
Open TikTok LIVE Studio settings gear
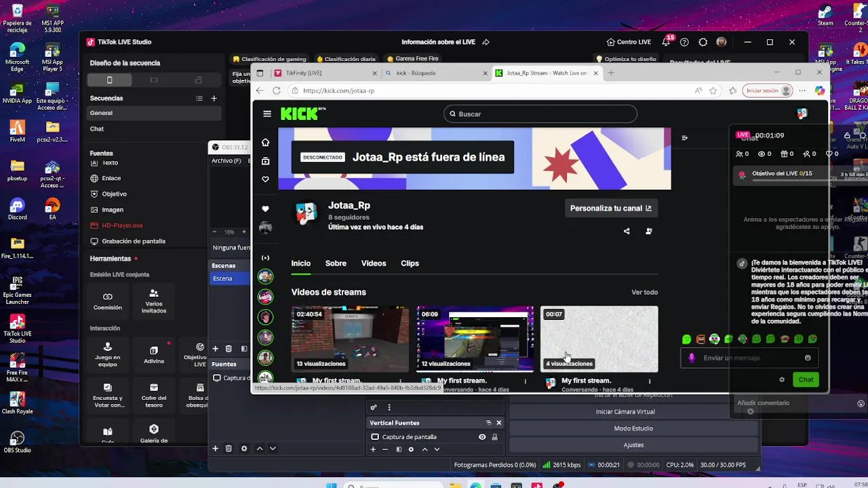click(x=703, y=42)
